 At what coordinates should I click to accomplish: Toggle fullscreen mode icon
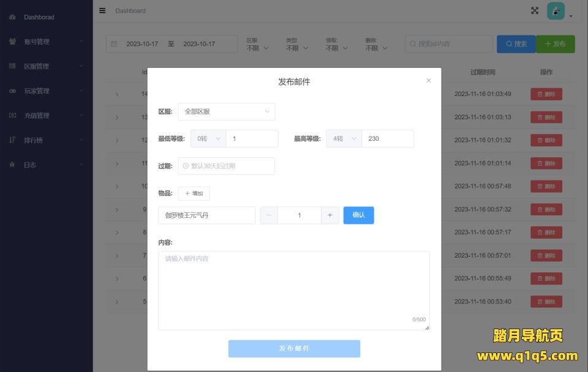pyautogui.click(x=535, y=10)
